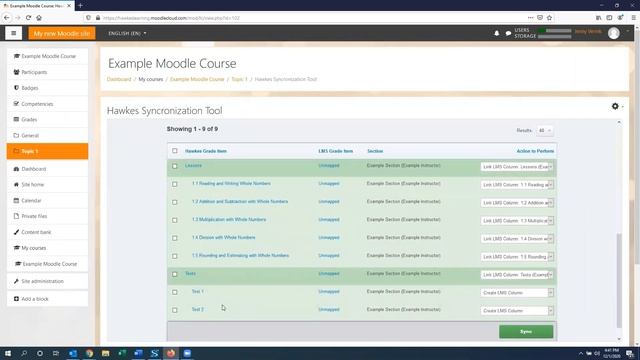Bookmark this page with the star icon

549,18
